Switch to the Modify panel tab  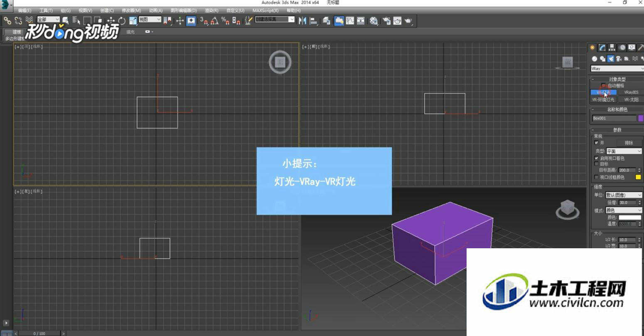tap(602, 47)
